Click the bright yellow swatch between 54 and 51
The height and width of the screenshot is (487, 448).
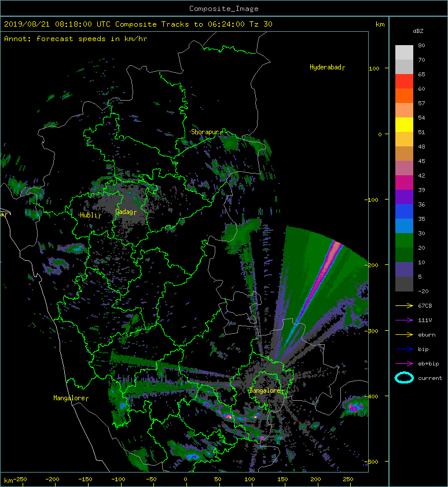(x=404, y=124)
